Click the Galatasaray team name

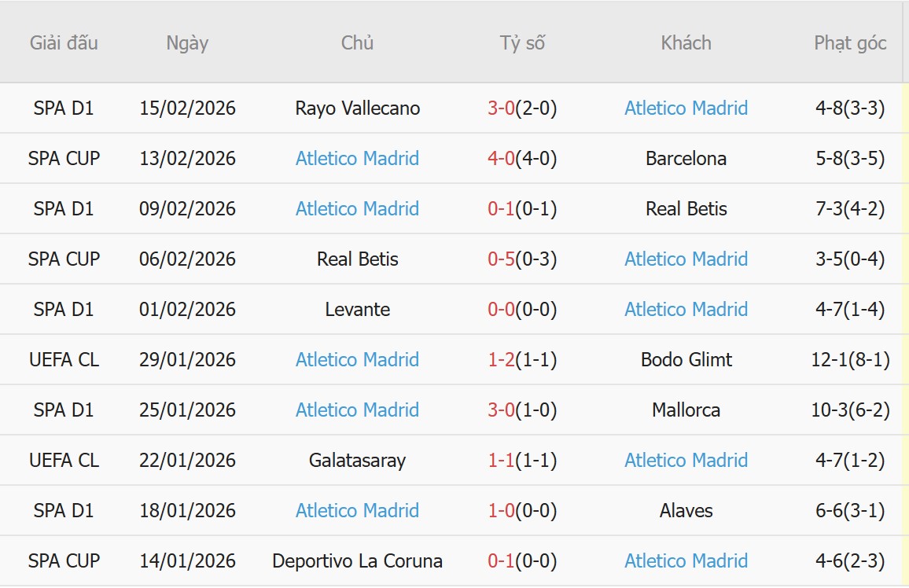(357, 461)
